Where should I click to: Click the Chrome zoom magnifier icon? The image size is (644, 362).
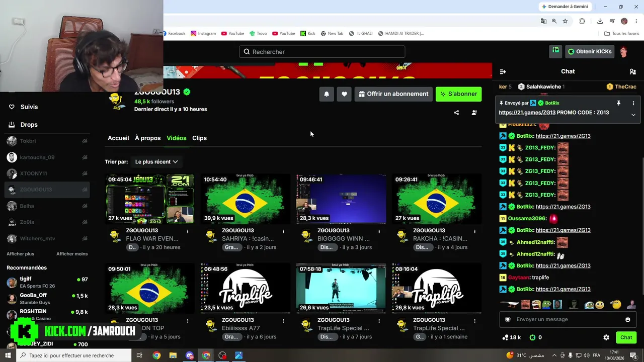click(554, 21)
